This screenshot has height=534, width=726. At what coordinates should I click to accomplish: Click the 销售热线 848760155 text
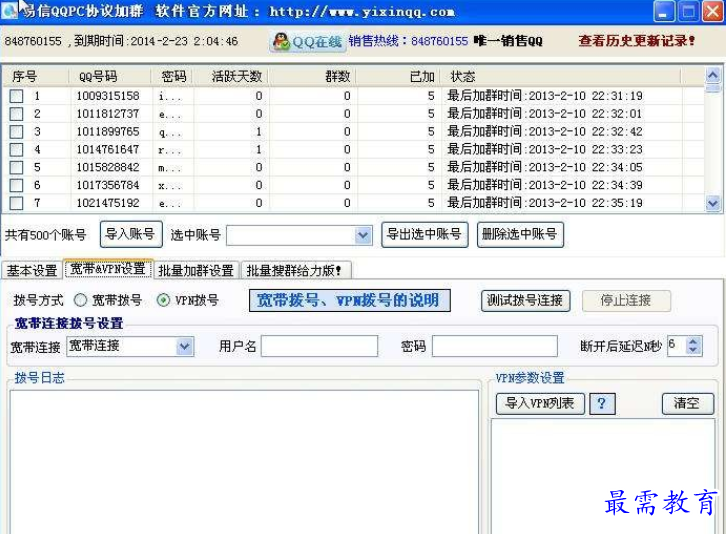click(x=408, y=41)
